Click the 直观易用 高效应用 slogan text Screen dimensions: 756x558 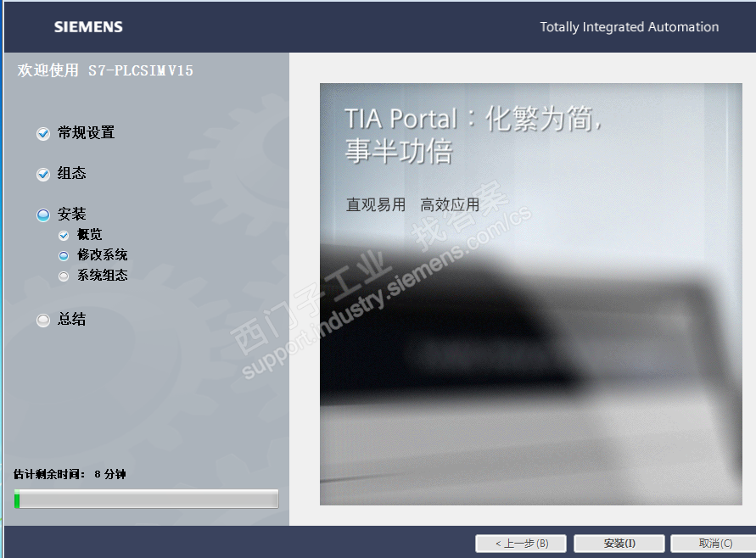coord(412,204)
